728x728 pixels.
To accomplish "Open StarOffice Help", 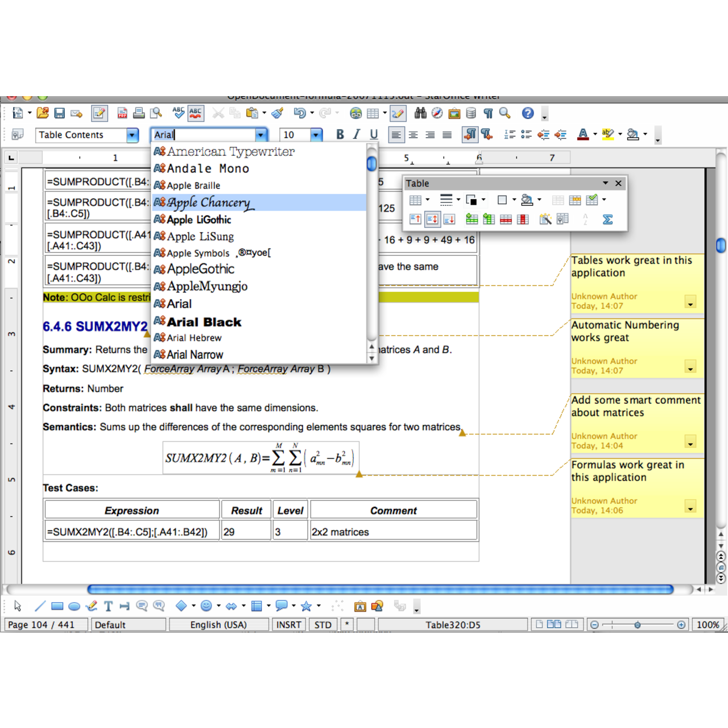I will click(x=528, y=113).
